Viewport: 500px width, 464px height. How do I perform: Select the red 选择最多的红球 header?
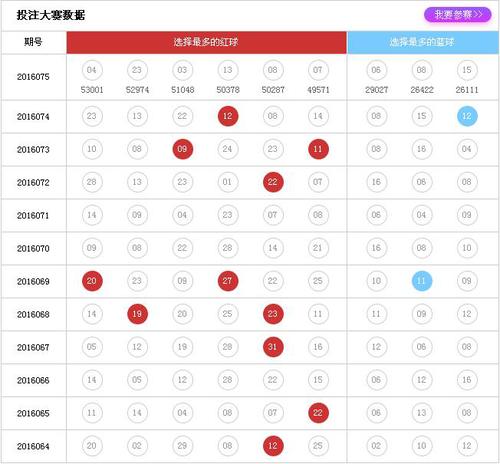(207, 42)
